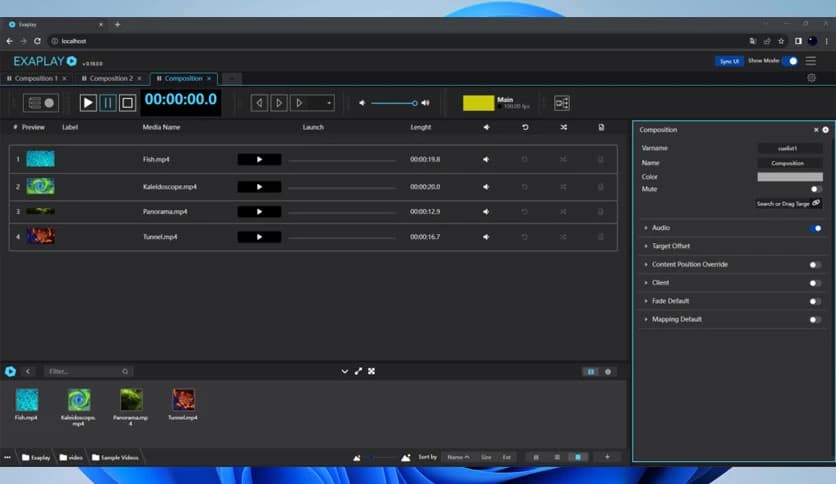Disable the Audio toggle in properties

(816, 228)
